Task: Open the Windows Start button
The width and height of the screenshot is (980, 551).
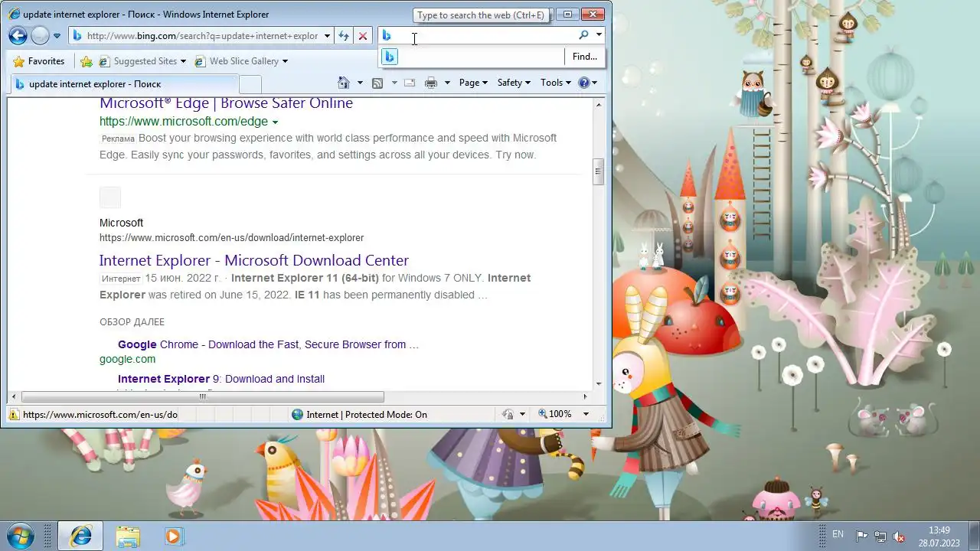Action: [x=21, y=535]
